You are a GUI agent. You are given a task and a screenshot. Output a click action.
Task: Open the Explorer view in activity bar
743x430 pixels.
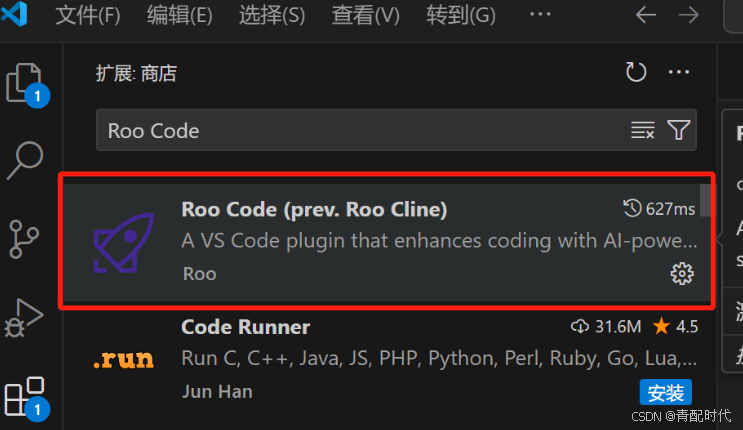pos(25,84)
